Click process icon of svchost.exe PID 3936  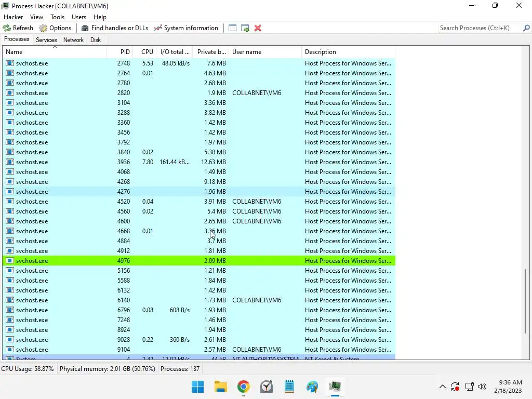pyautogui.click(x=10, y=162)
